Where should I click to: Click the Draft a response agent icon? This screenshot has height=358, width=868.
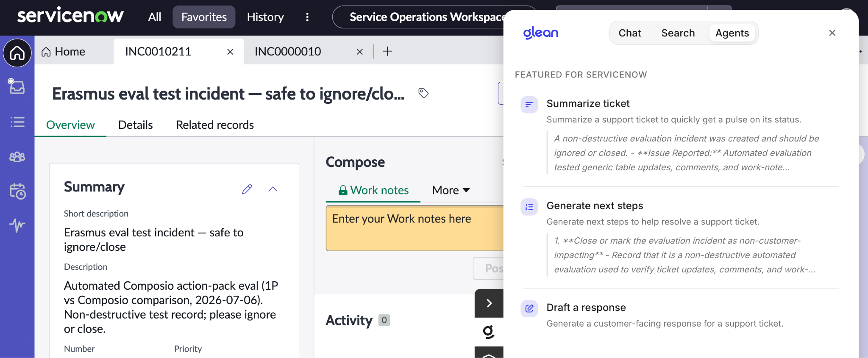coord(529,308)
